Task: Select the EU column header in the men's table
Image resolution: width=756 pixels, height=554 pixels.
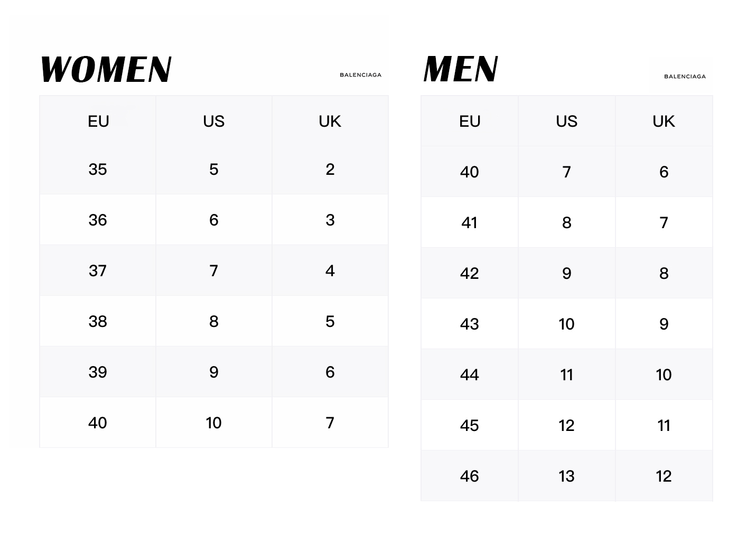Action: pos(470,121)
